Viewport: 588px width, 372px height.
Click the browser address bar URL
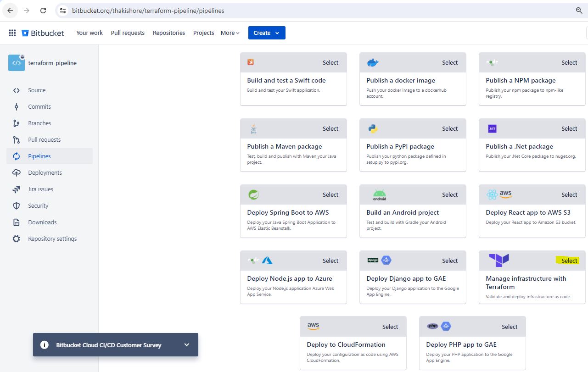[148, 11]
